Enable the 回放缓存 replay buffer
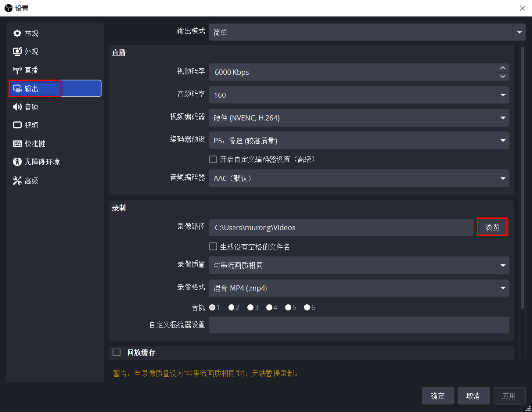532x412 pixels. pos(116,352)
